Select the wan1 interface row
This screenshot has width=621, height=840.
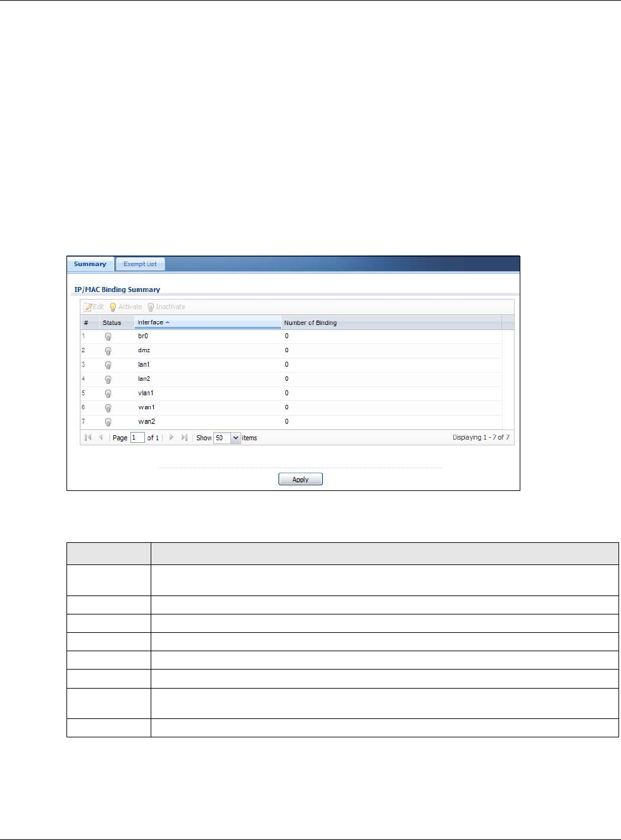pyautogui.click(x=291, y=408)
